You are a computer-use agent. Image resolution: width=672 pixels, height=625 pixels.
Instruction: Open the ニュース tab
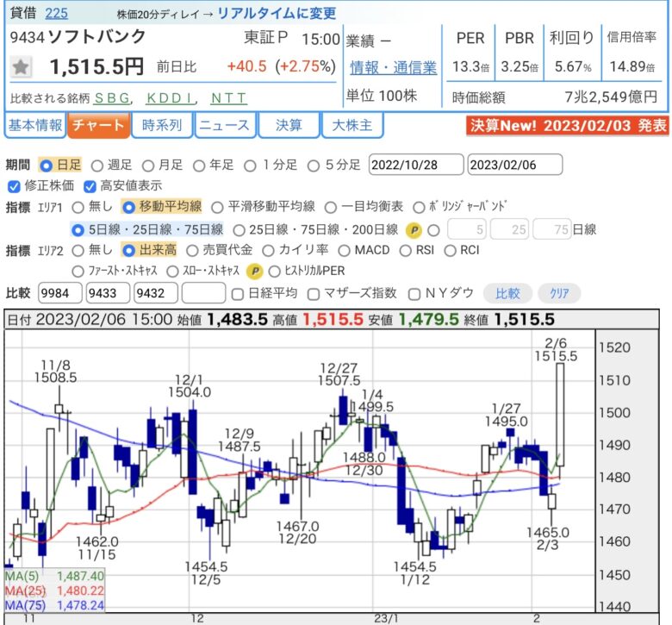pos(225,125)
